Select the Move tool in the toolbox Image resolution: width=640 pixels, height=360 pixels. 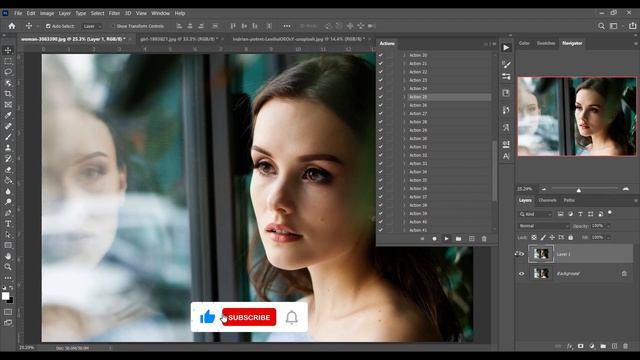pyautogui.click(x=8, y=50)
